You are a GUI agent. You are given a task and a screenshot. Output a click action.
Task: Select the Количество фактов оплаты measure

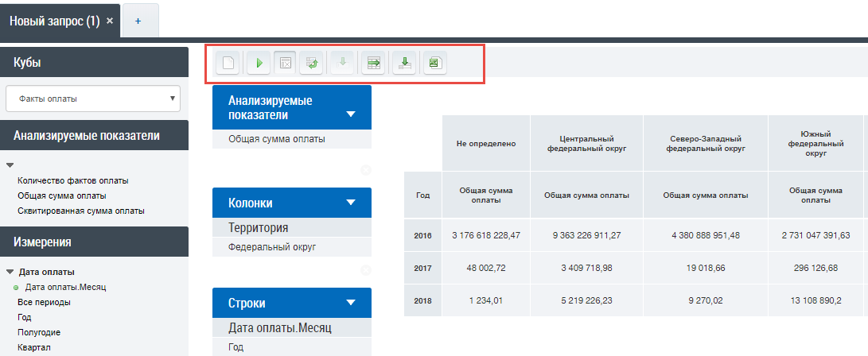click(72, 180)
